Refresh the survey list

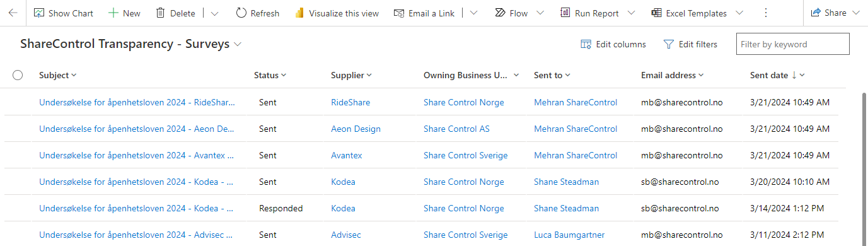pos(258,13)
